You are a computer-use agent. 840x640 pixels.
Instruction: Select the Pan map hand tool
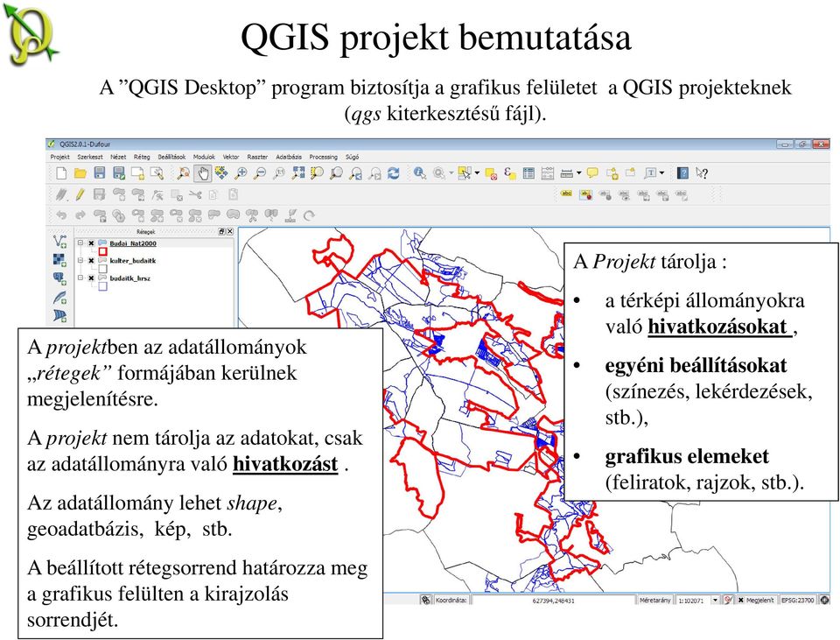coord(202,173)
